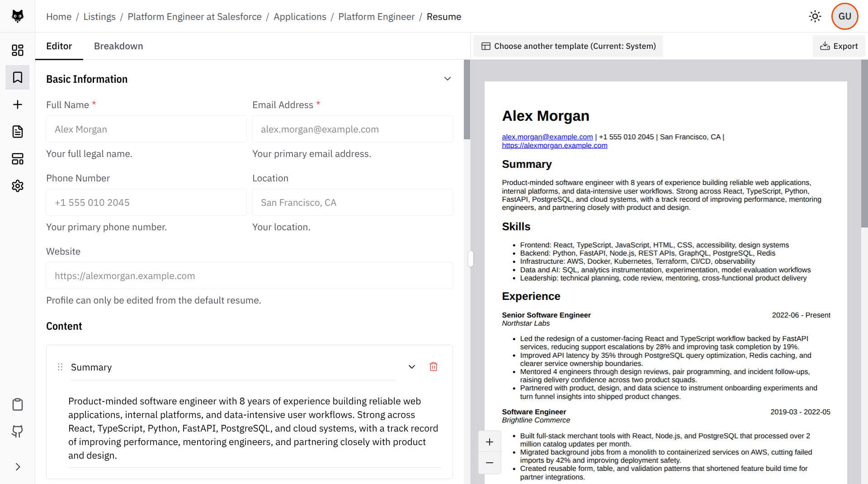Viewport: 868px width, 484px height.
Task: Click the 2019-03 - 2022-05 date text
Action: [x=800, y=412]
